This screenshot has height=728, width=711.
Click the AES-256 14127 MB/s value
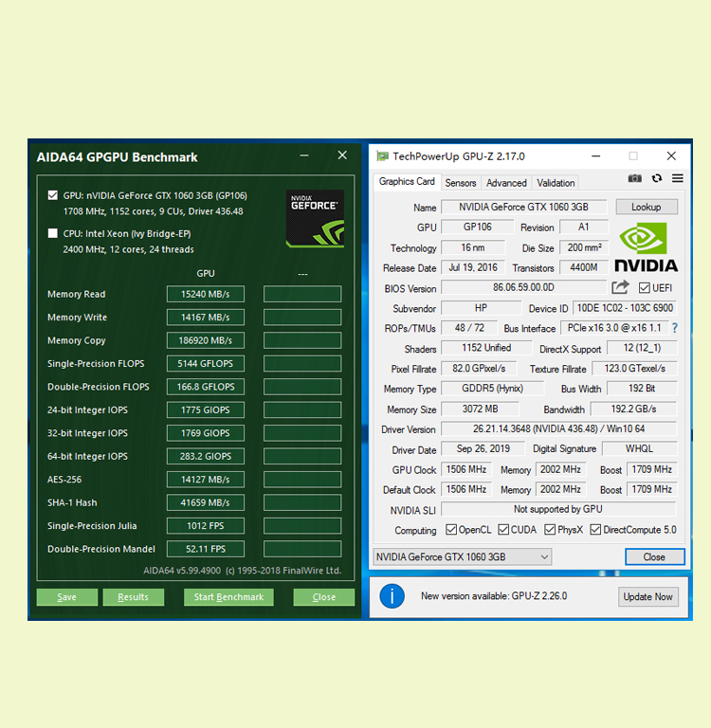[x=206, y=480]
